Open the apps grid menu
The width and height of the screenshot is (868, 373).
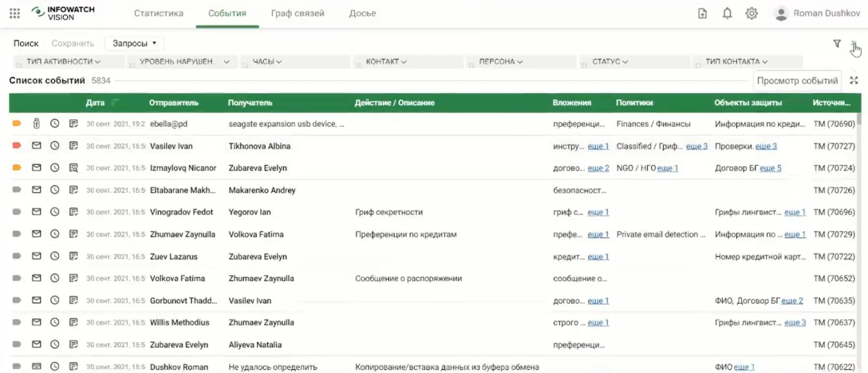tap(14, 13)
